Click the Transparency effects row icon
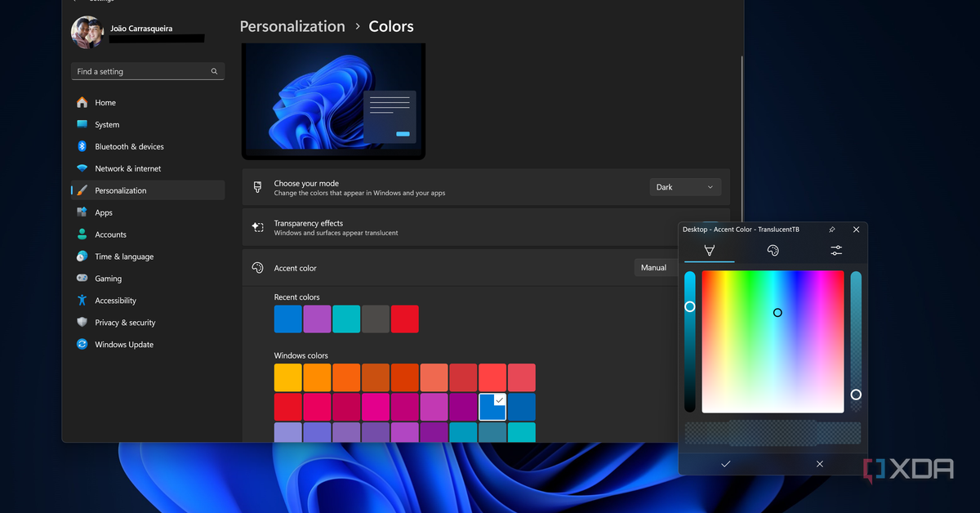The width and height of the screenshot is (980, 513). pos(258,228)
